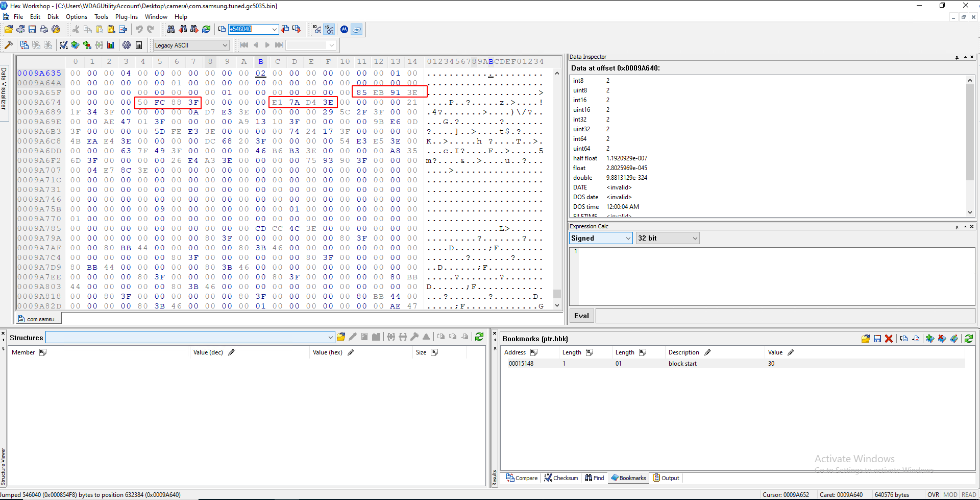Image resolution: width=980 pixels, height=500 pixels.
Task: Open the Tools menu
Action: (101, 16)
